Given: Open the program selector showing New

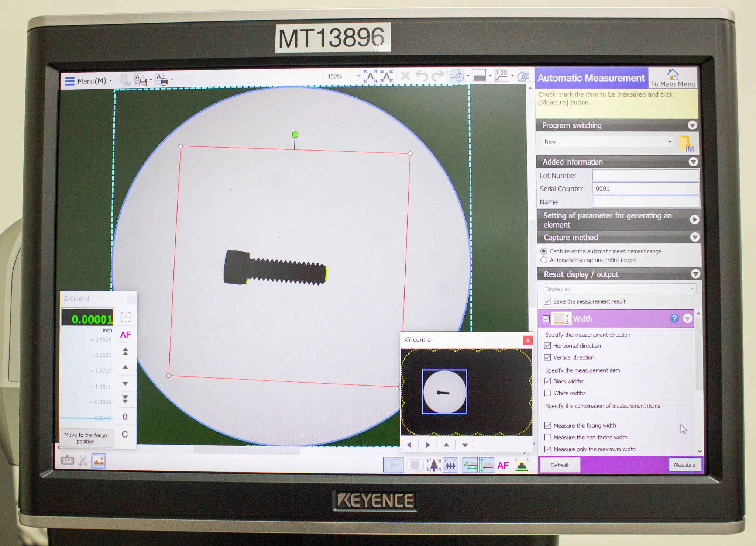Looking at the screenshot, I should pos(608,142).
